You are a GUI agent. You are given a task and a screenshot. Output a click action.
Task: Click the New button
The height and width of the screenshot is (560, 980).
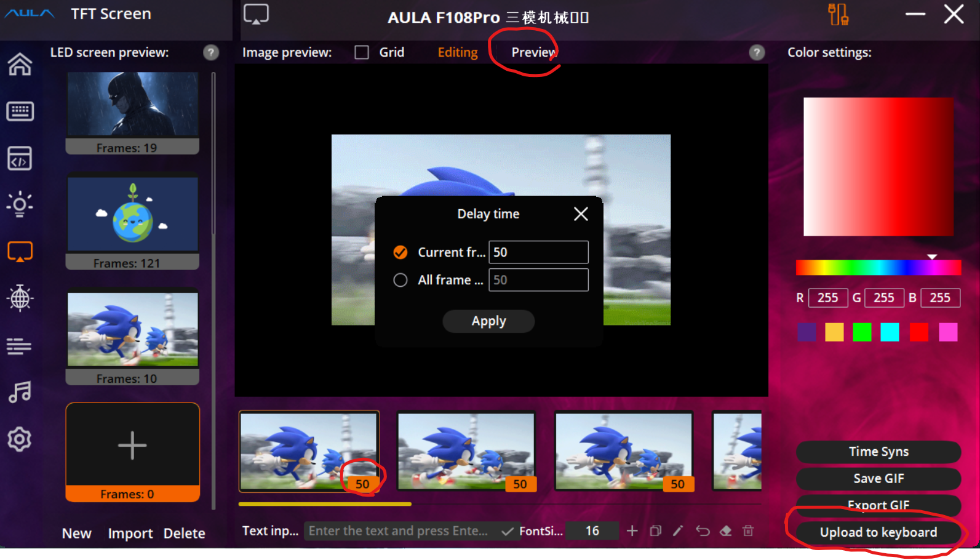tap(77, 534)
